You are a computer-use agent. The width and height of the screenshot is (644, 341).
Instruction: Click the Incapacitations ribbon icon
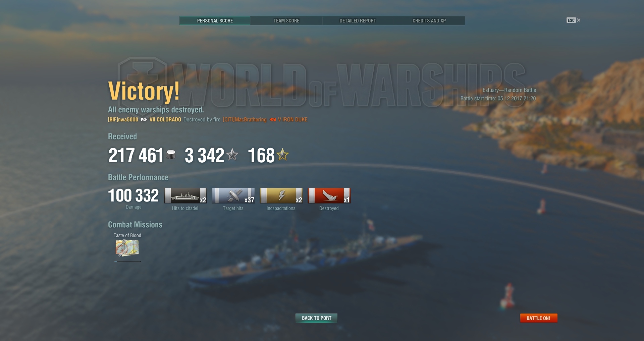281,195
